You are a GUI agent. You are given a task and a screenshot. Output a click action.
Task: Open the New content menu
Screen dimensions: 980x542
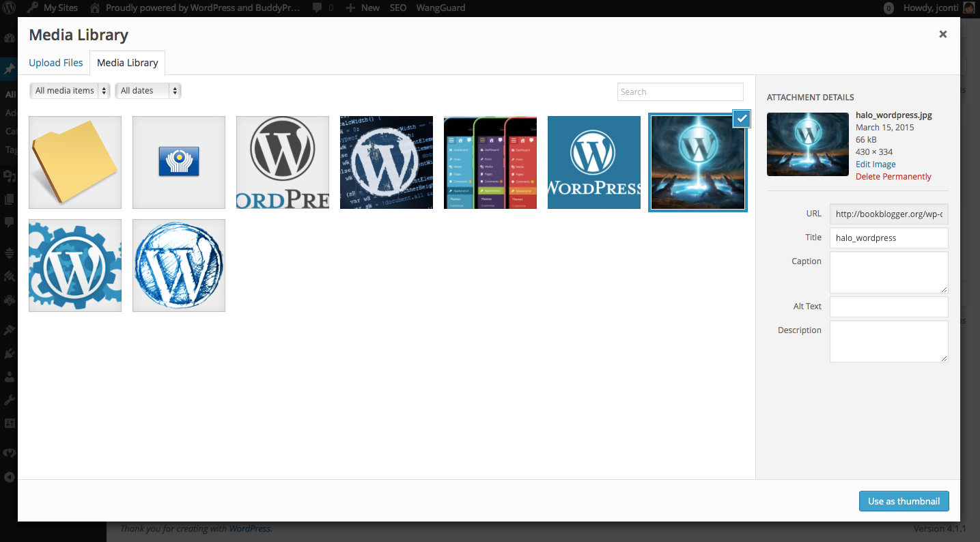[x=363, y=8]
